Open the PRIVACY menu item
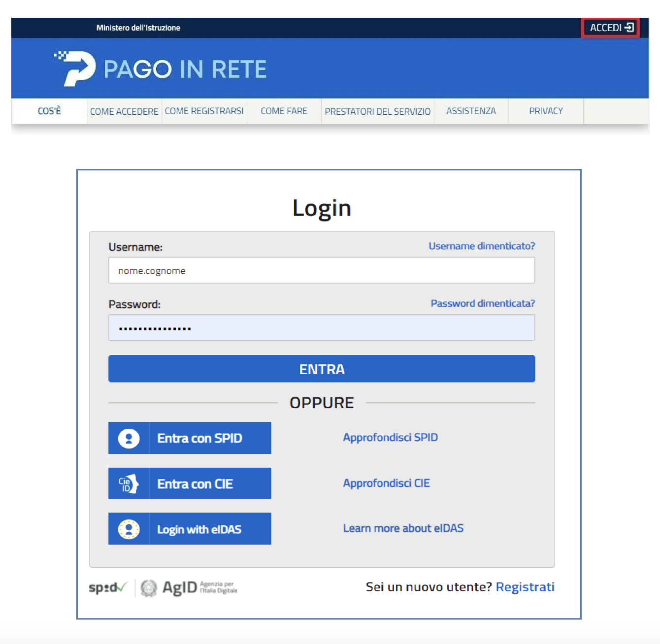The height and width of the screenshot is (644, 660). (x=546, y=111)
